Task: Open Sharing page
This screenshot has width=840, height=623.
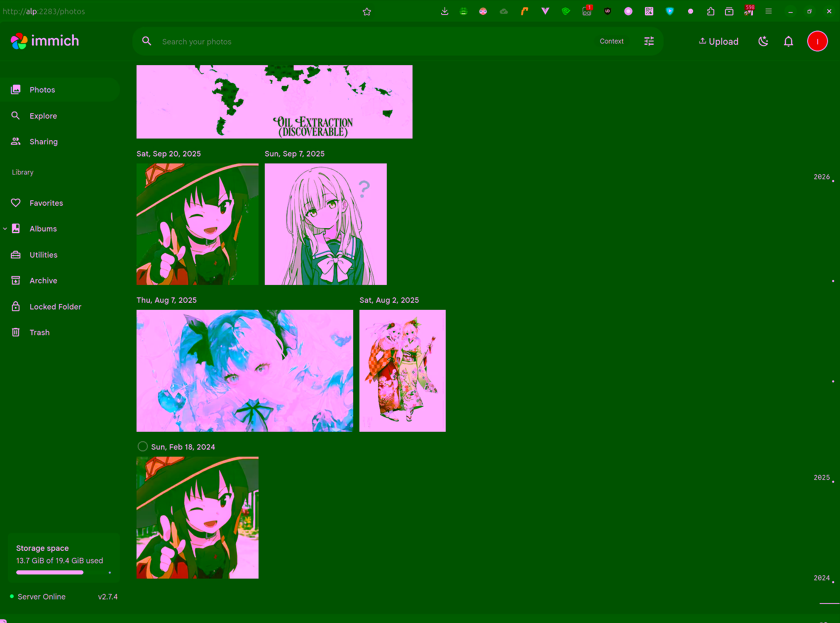Action: point(43,141)
